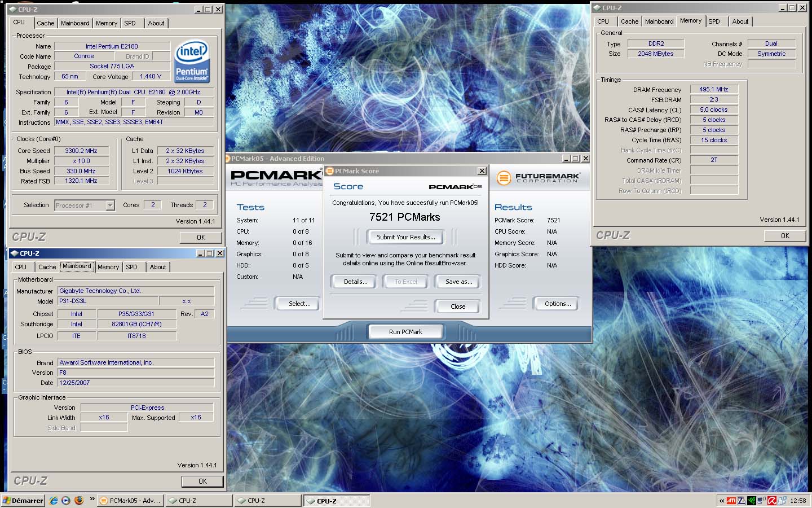Click the To Excel button
The image size is (812, 508).
(405, 282)
